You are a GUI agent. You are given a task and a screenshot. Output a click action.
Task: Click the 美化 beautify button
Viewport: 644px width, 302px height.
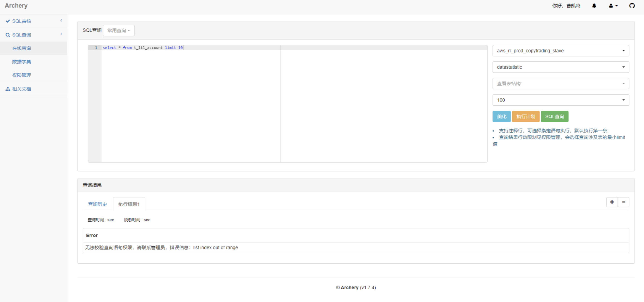point(501,117)
